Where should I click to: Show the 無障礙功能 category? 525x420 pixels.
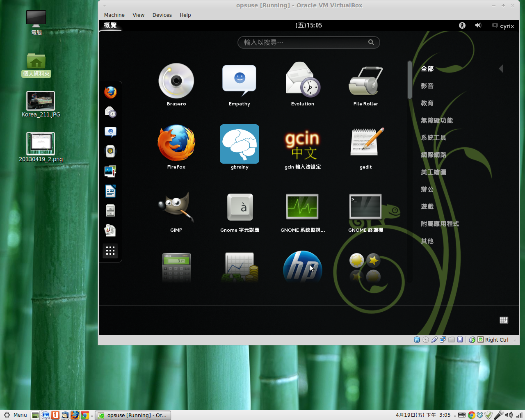pyautogui.click(x=437, y=121)
